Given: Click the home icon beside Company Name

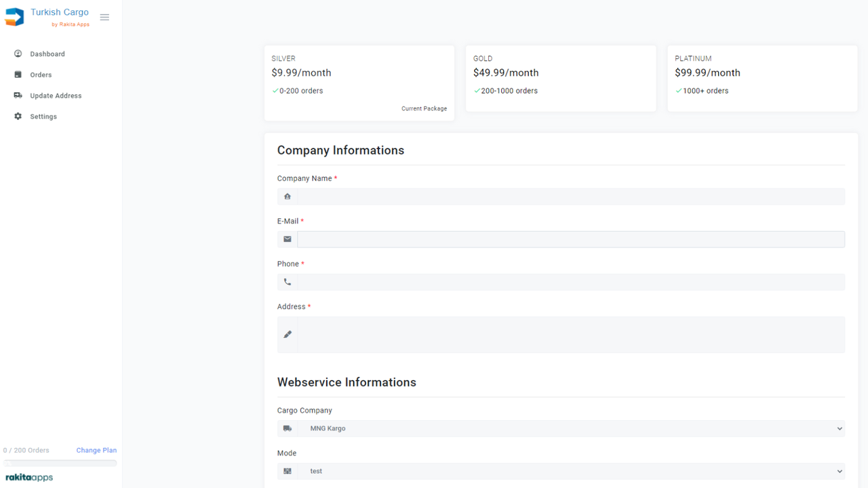Looking at the screenshot, I should pos(288,197).
